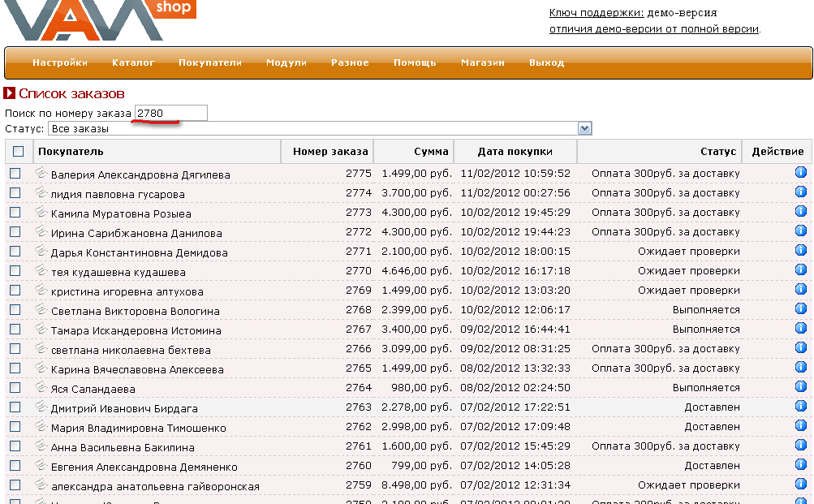
Task: Open info icon for order 2775
Action: (800, 172)
